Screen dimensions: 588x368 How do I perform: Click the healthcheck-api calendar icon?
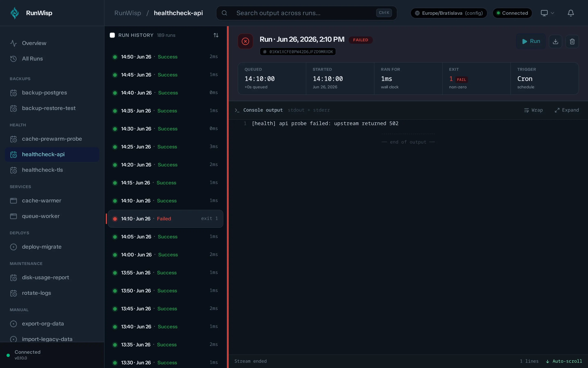click(x=13, y=155)
